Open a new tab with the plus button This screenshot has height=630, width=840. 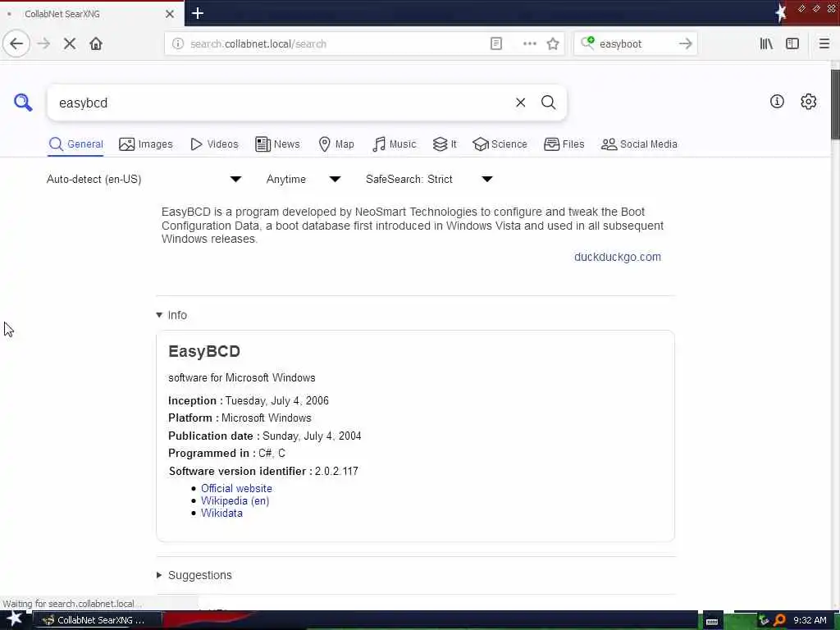[x=197, y=13]
